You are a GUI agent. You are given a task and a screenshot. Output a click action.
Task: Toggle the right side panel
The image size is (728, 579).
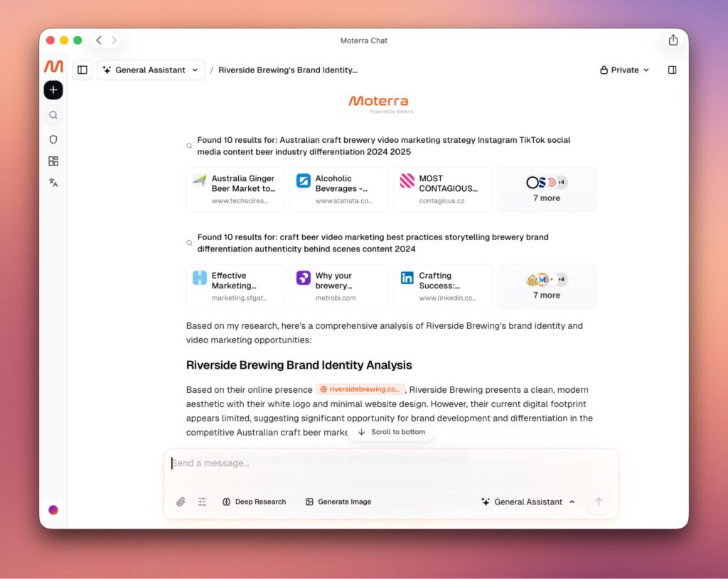pyautogui.click(x=672, y=70)
